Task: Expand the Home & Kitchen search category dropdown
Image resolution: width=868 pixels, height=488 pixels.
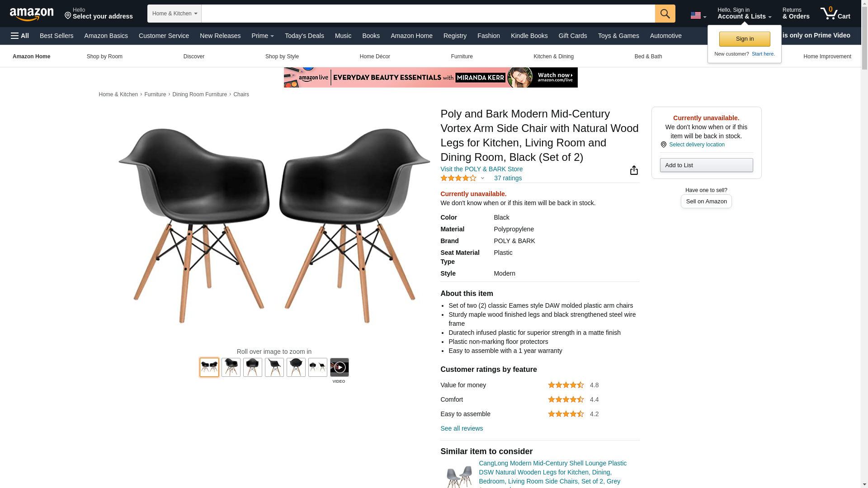Action: (174, 14)
